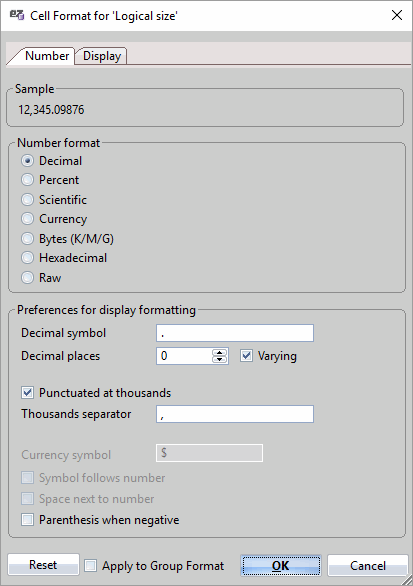Switch to the Display tab
The height and width of the screenshot is (586, 413).
coord(102,56)
